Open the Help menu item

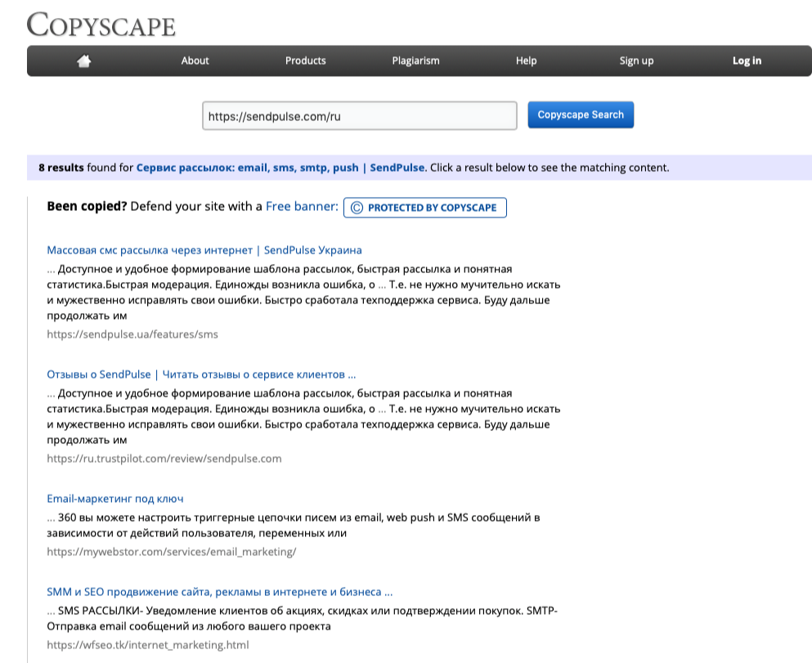click(x=526, y=60)
